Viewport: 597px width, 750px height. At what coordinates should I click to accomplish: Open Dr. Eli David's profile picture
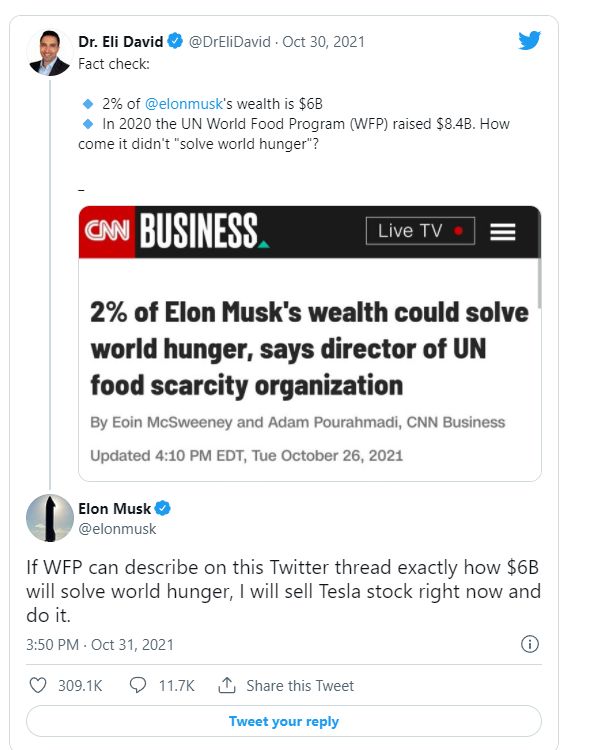(x=49, y=53)
